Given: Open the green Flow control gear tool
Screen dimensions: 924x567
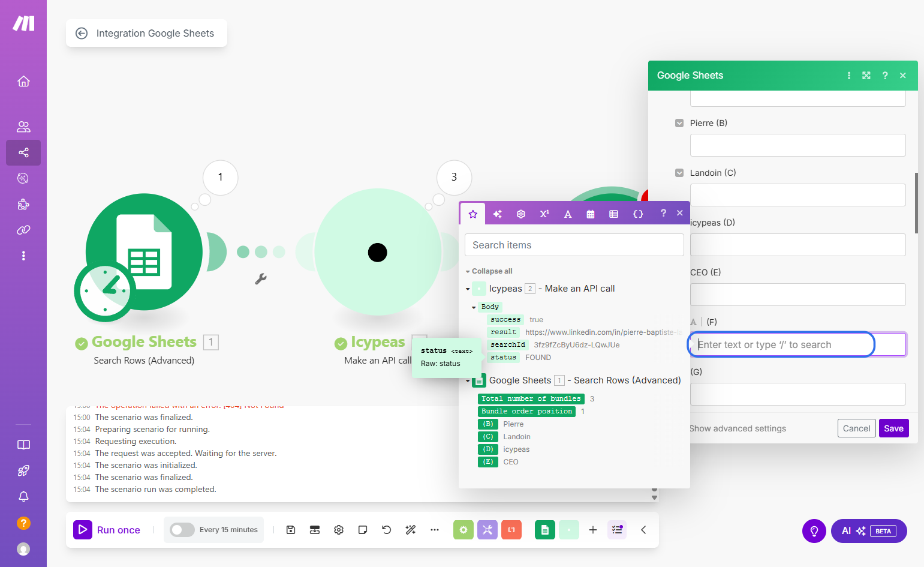Looking at the screenshot, I should (463, 530).
